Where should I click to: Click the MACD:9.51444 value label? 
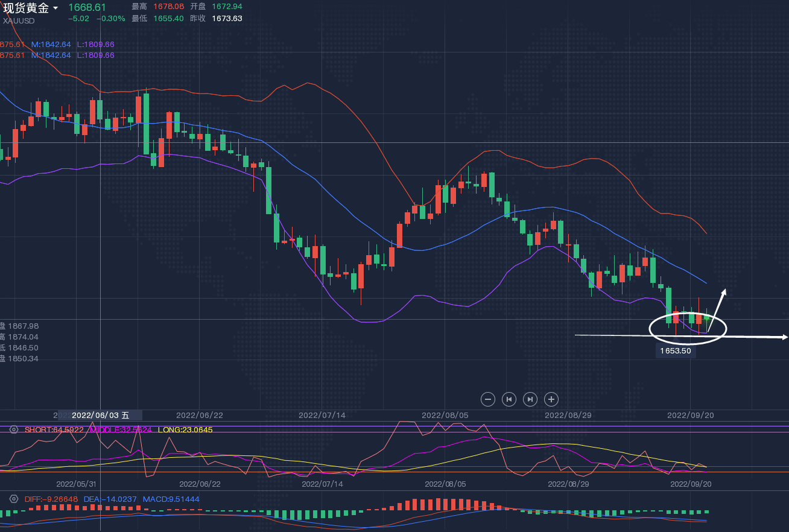pos(171,499)
